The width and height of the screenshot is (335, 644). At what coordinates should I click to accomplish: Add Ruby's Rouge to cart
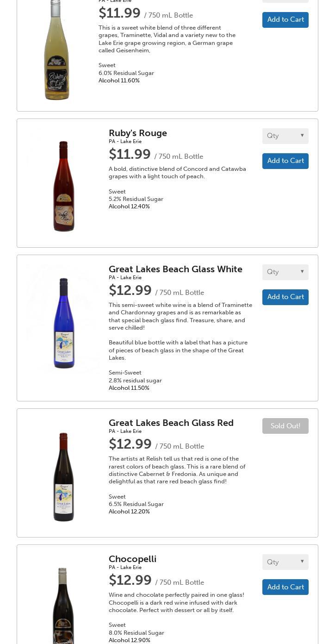(x=285, y=161)
